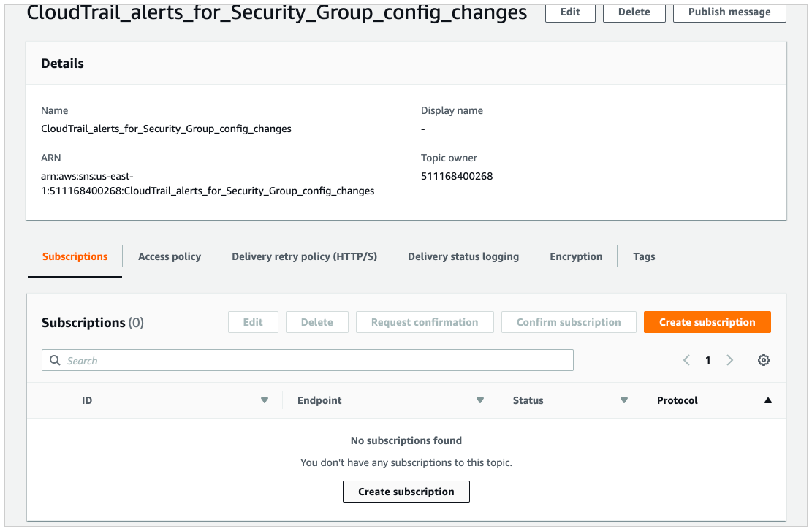Click the topic Edit button
This screenshot has width=812, height=531.
pyautogui.click(x=570, y=12)
